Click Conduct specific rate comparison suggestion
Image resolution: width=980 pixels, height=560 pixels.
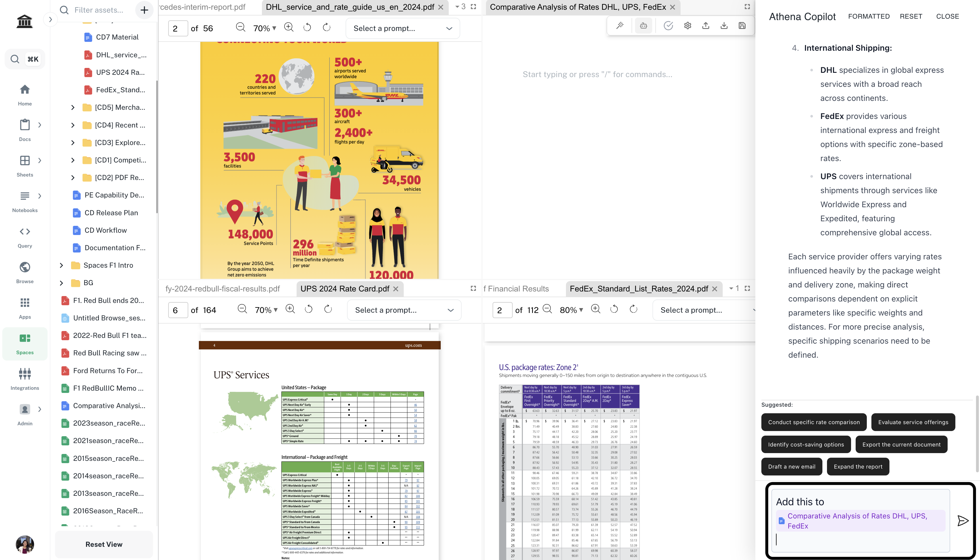click(x=814, y=422)
